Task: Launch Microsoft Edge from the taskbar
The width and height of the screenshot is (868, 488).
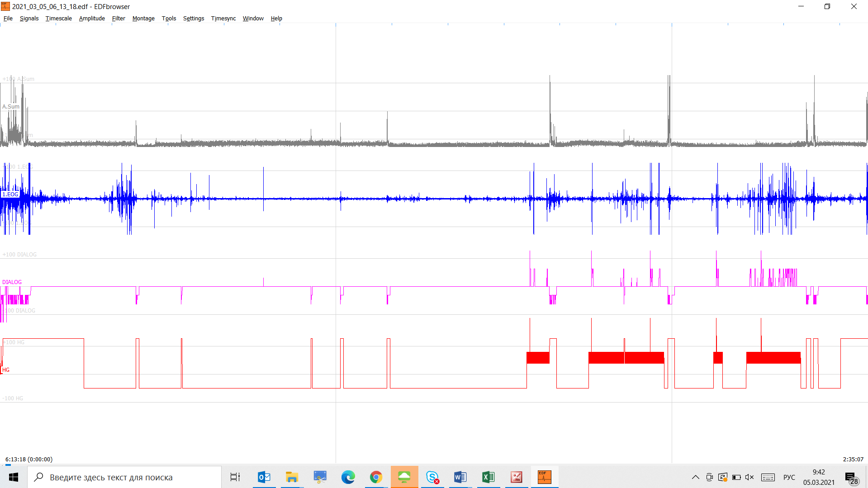Action: pos(348,477)
